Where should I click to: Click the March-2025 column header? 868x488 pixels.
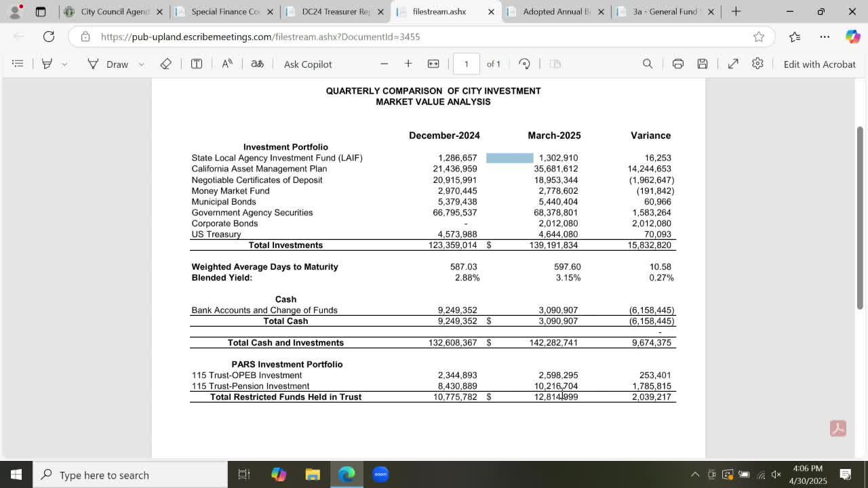coord(554,136)
